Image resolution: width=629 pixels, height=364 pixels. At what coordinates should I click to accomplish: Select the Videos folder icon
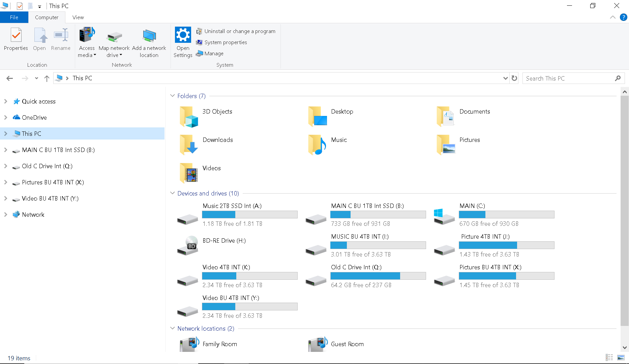tap(189, 173)
